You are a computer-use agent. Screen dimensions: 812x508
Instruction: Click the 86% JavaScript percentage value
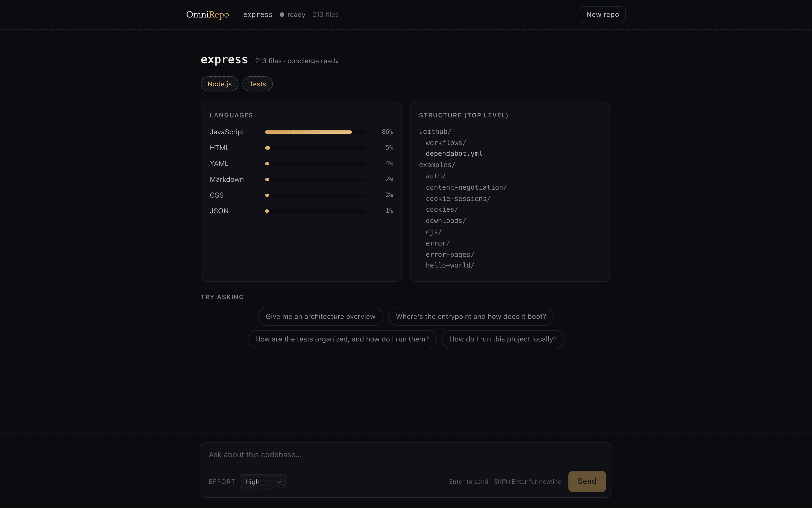tap(387, 132)
